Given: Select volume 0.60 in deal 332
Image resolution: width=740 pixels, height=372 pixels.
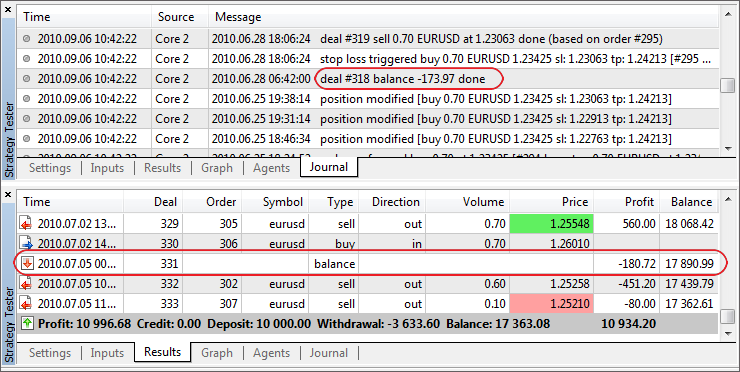Looking at the screenshot, I should 495,284.
